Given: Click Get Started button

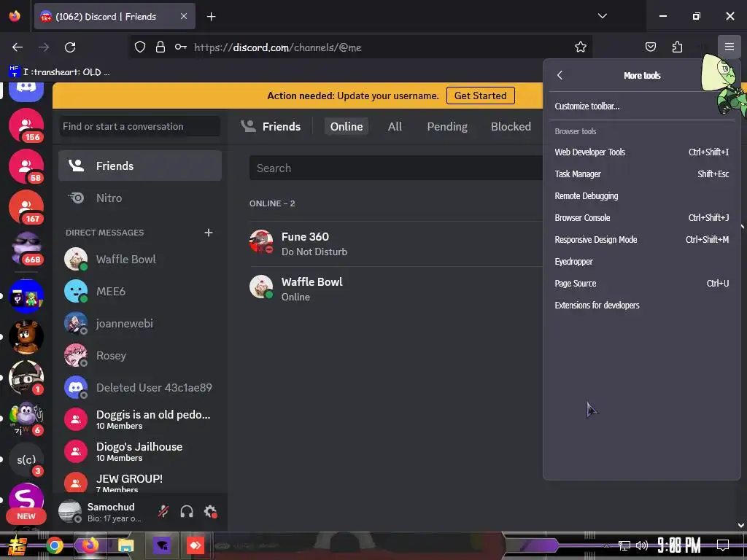Looking at the screenshot, I should [x=480, y=96].
